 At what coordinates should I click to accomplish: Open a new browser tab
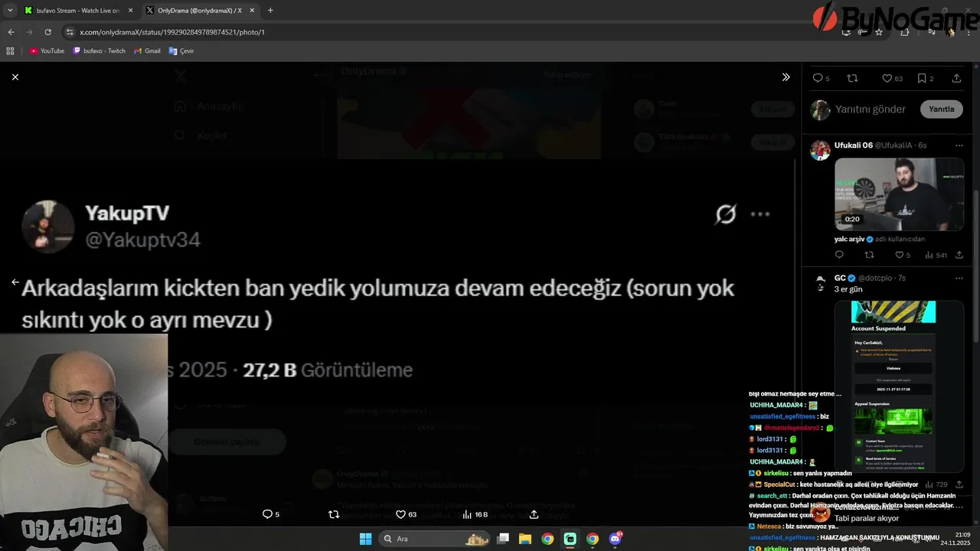pos(270,11)
